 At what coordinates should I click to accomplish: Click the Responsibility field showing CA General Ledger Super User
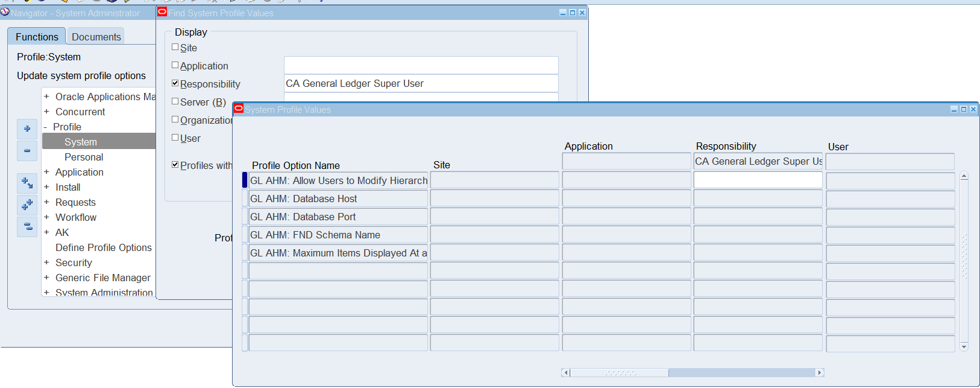click(421, 83)
